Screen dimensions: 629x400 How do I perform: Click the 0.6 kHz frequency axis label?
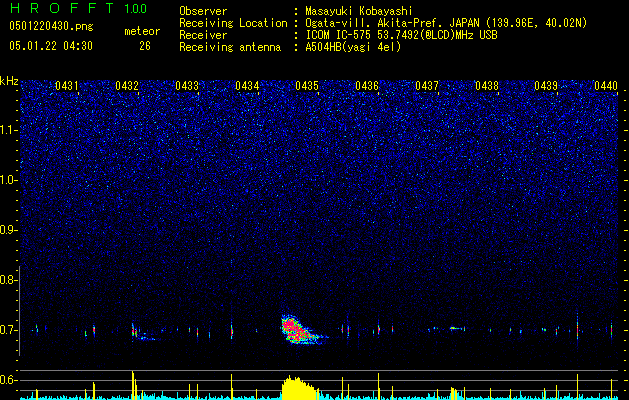(x=8, y=380)
